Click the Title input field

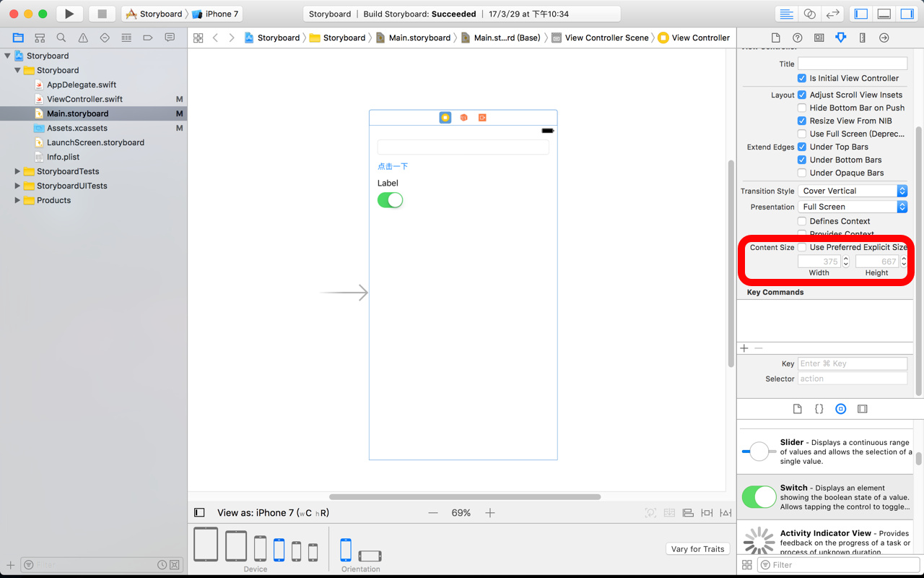point(853,64)
